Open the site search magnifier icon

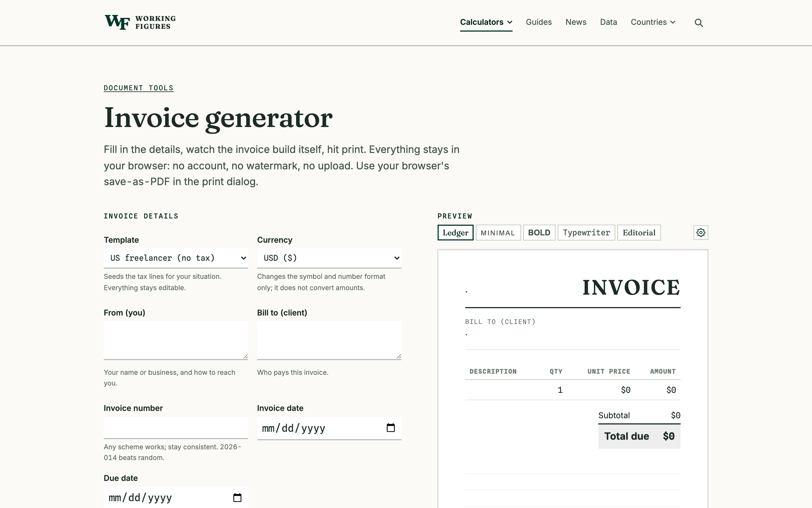(699, 23)
